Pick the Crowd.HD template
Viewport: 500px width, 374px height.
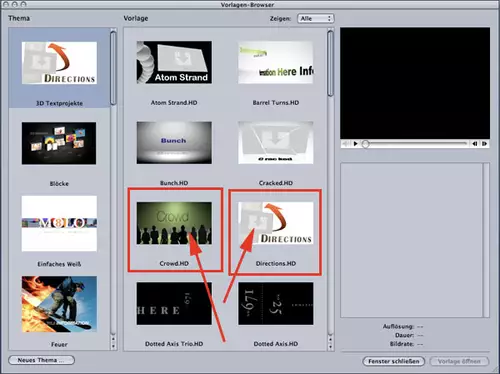[174, 223]
